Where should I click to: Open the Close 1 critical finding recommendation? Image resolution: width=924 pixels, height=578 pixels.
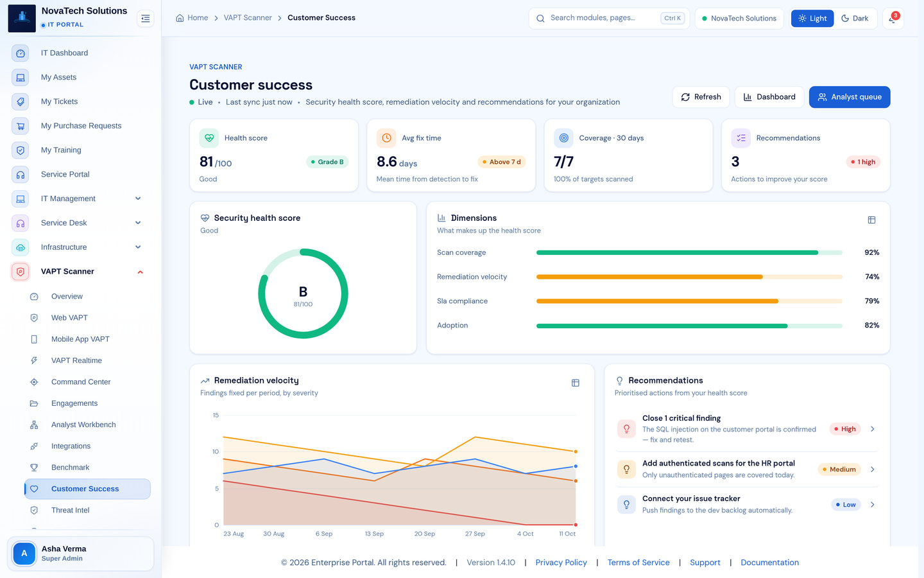[x=747, y=428]
